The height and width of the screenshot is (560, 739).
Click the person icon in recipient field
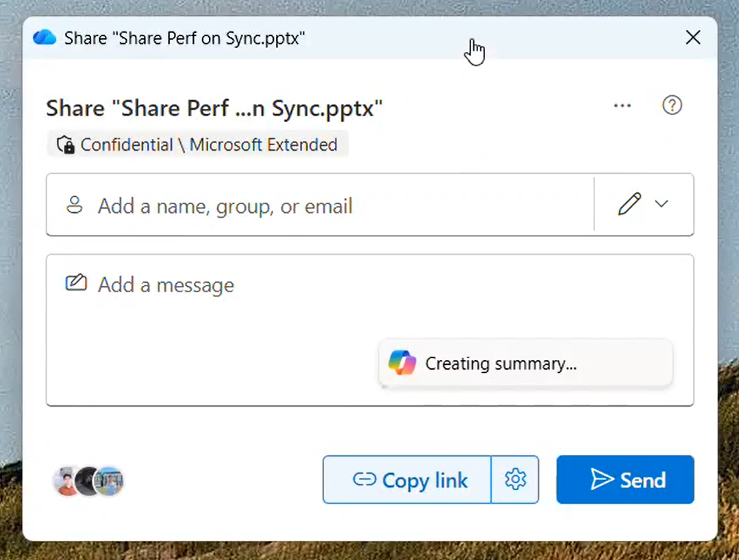coord(75,205)
